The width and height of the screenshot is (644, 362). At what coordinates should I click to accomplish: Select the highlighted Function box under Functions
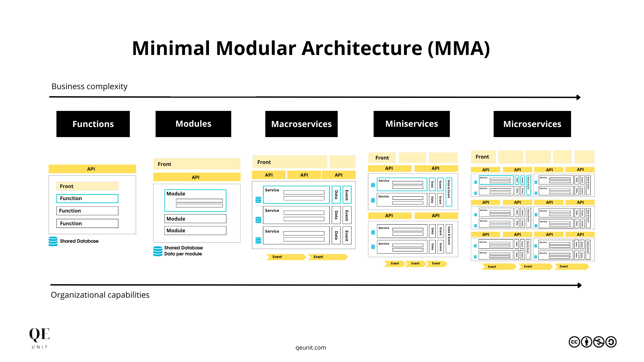pyautogui.click(x=87, y=198)
